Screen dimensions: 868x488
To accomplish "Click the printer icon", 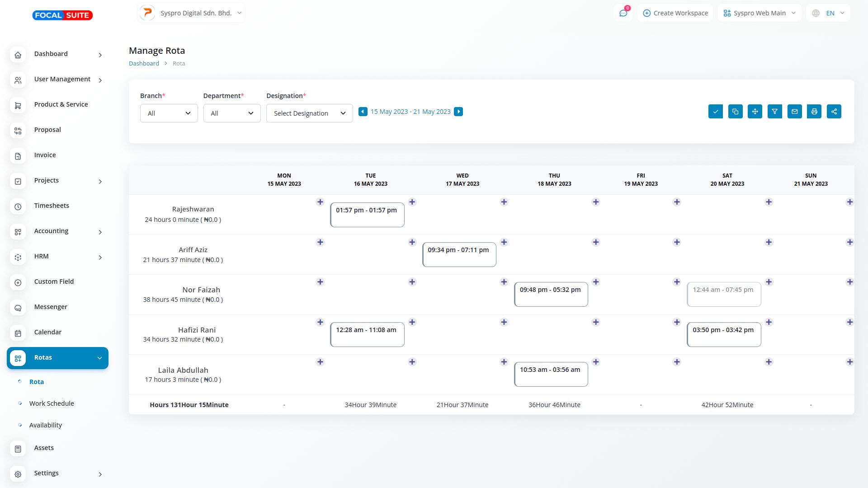I will [x=814, y=112].
